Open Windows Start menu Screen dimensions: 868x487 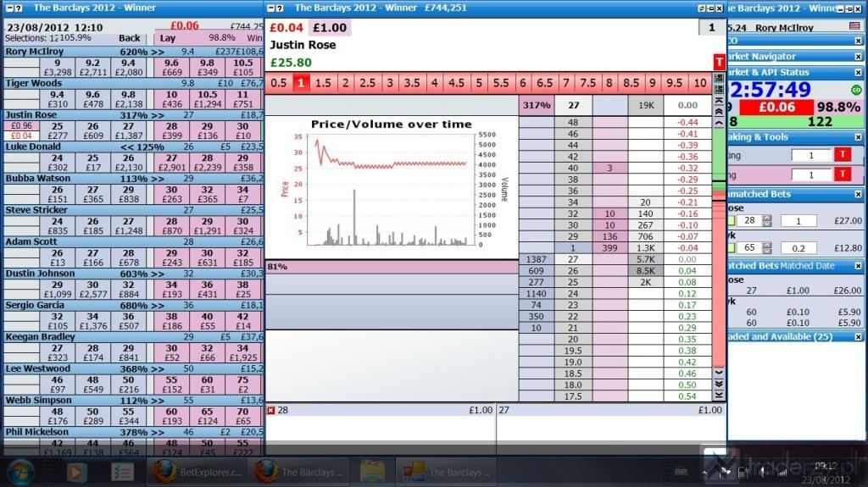pyautogui.click(x=20, y=472)
